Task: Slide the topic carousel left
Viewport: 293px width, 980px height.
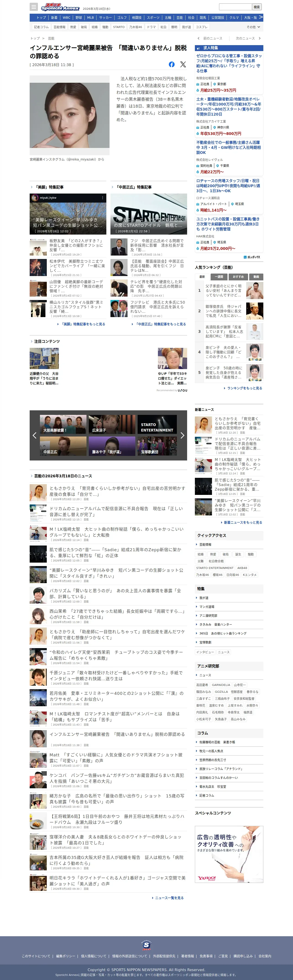Action: click(34, 435)
